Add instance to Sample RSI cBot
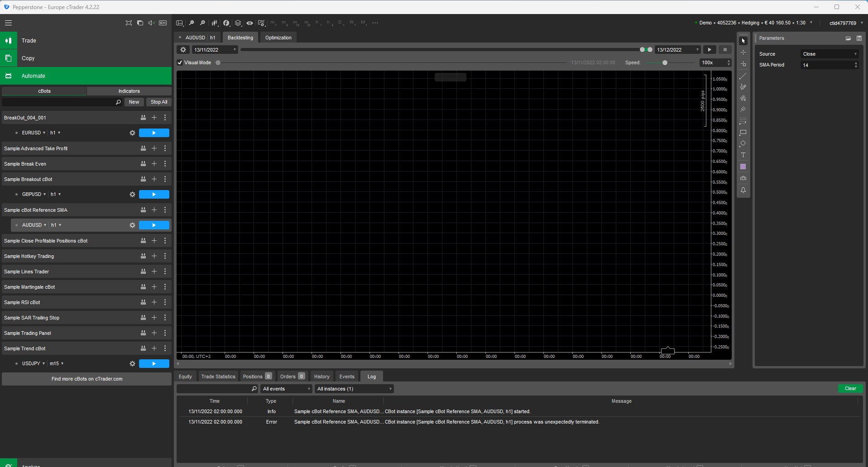The image size is (868, 467). tap(154, 302)
